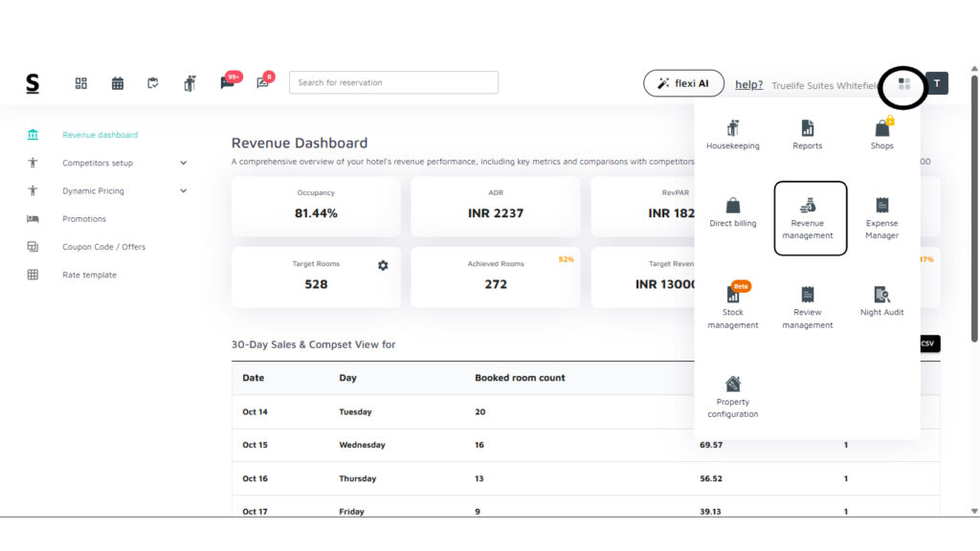Viewport: 980px width, 551px height.
Task: Go to Promotions in the sidebar
Action: [84, 219]
